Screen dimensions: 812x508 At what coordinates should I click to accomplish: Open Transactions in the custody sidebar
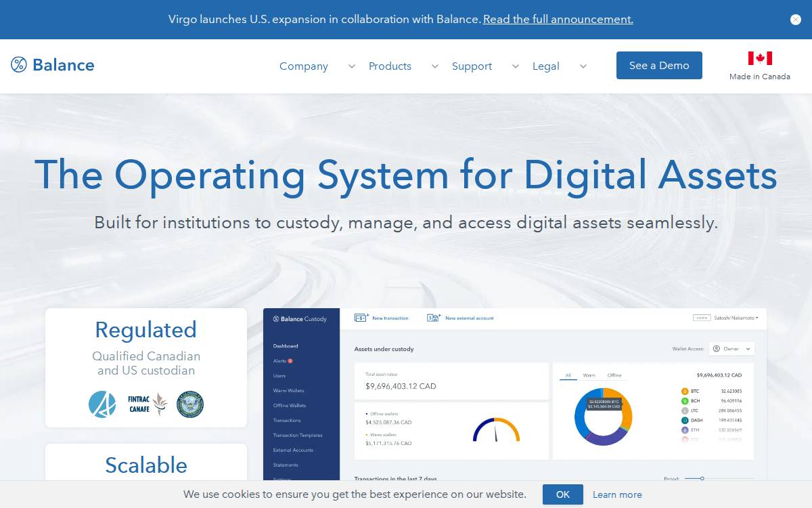click(287, 421)
